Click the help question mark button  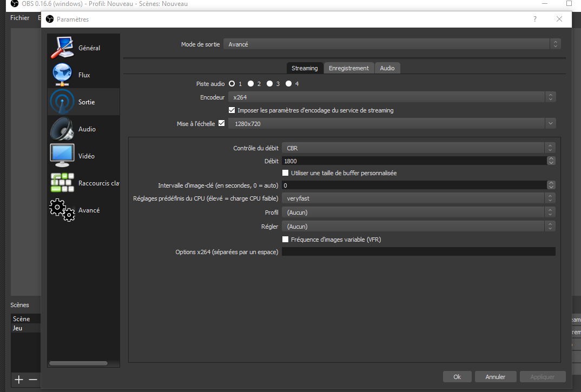coord(534,19)
